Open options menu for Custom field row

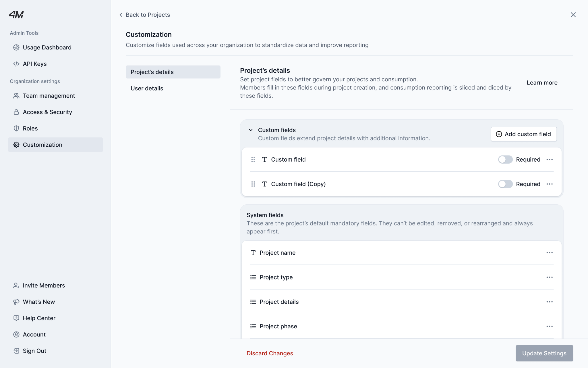[x=549, y=160]
